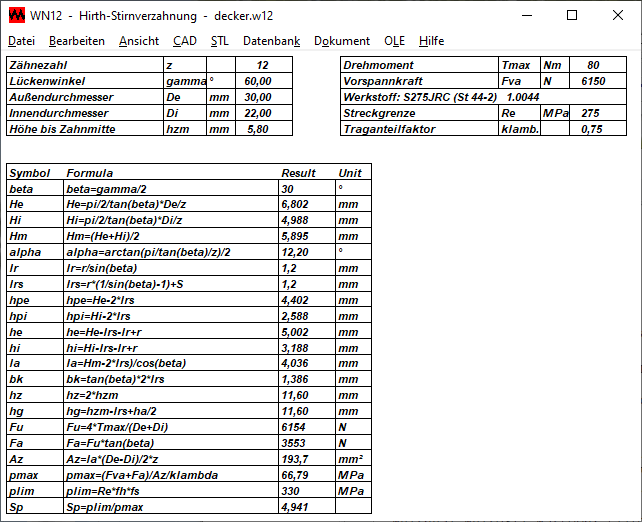Open the Bearbeiten menu
The height and width of the screenshot is (522, 642).
77,41
